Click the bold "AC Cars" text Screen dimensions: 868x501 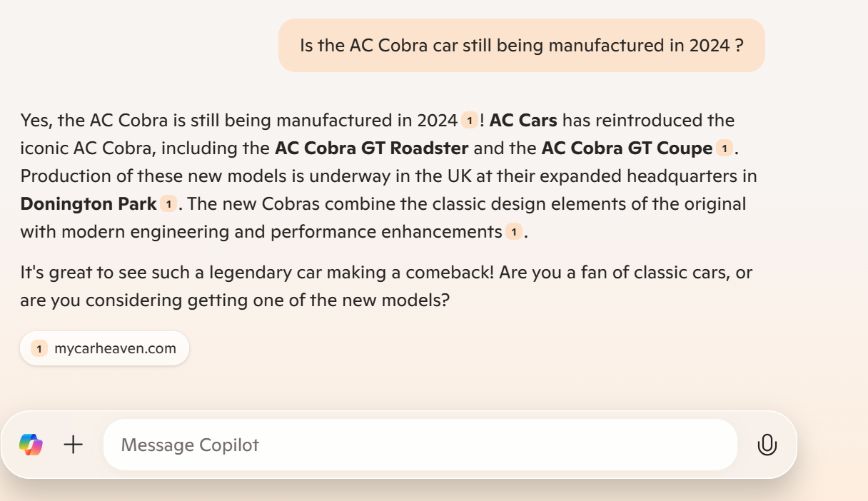click(523, 120)
